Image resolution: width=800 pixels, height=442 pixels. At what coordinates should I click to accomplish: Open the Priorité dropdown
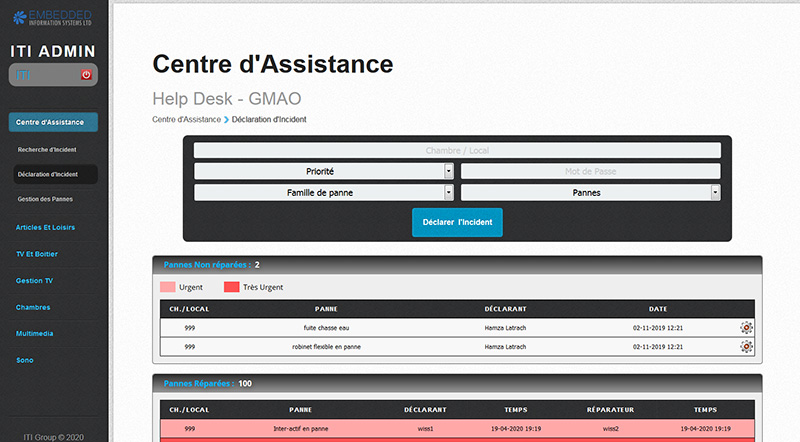(324, 171)
